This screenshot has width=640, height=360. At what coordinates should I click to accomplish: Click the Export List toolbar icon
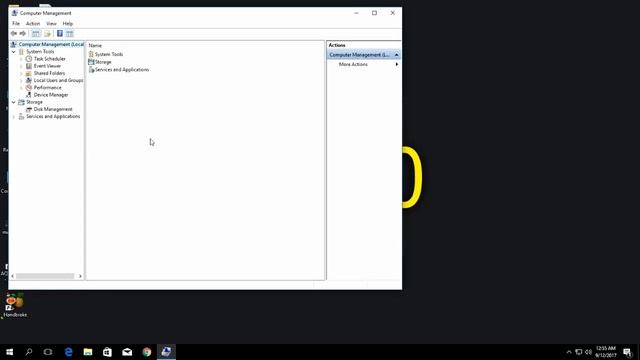(47, 33)
